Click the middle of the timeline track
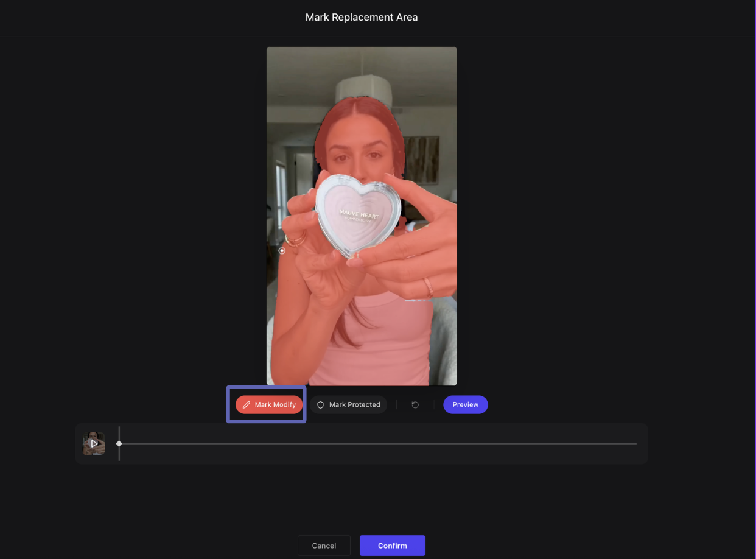The image size is (756, 559). (x=377, y=444)
